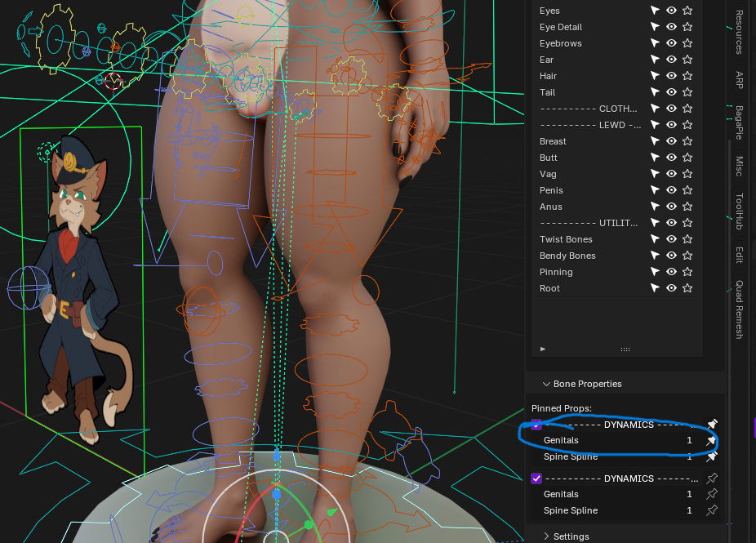Hide the Eyebrows bone collection
This screenshot has height=543, width=756.
pyautogui.click(x=671, y=43)
